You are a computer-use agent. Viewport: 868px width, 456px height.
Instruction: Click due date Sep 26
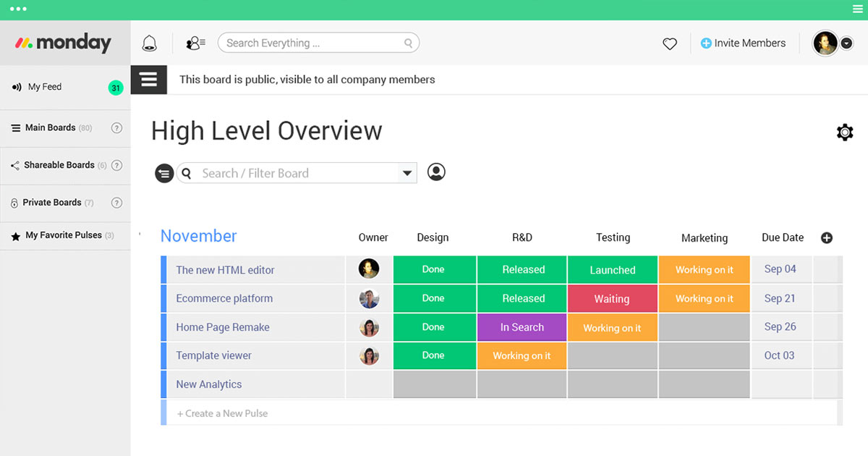tap(780, 327)
